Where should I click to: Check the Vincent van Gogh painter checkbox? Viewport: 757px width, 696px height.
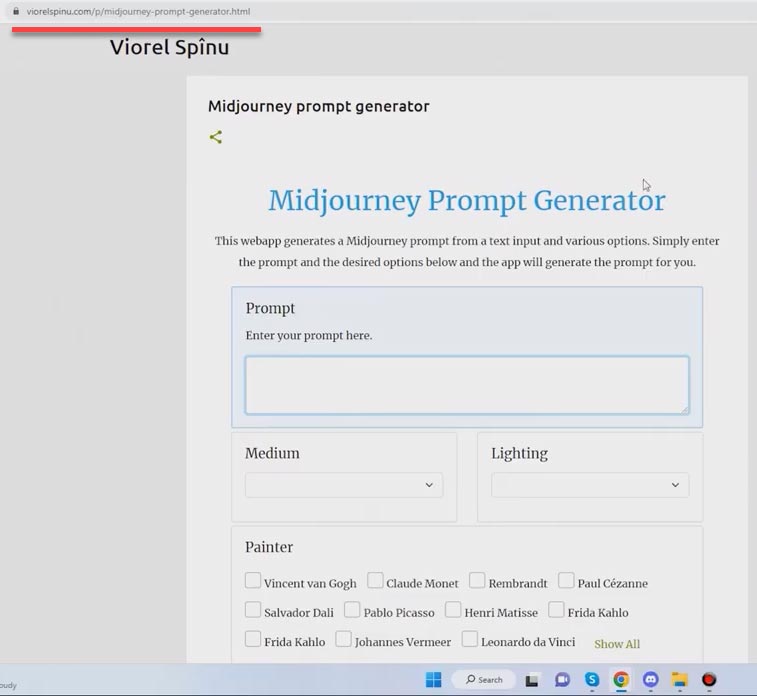pyautogui.click(x=252, y=580)
